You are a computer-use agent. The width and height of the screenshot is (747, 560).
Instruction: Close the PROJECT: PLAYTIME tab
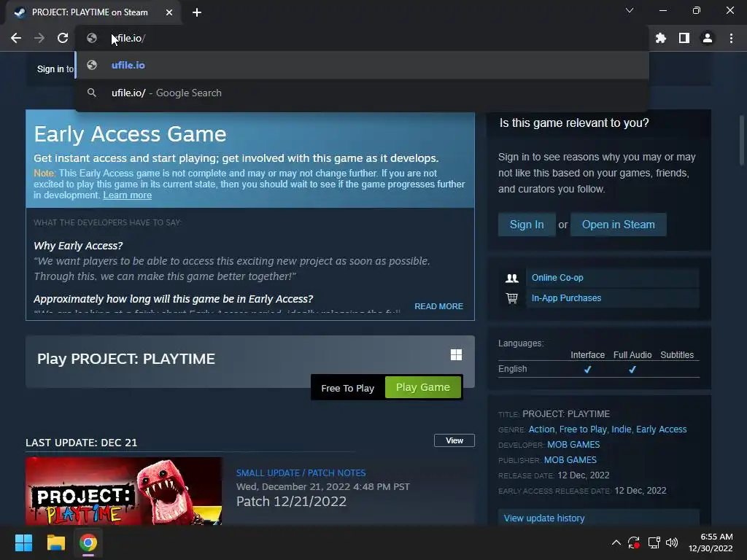169,12
